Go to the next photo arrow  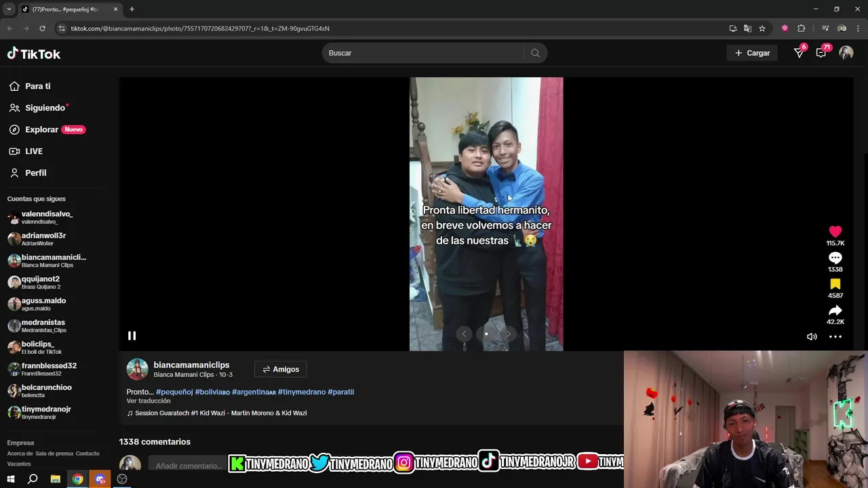(508, 333)
